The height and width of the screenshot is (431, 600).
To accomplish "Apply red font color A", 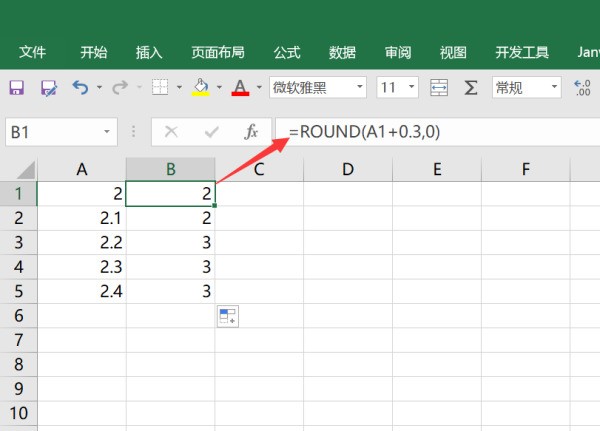I will [240, 88].
